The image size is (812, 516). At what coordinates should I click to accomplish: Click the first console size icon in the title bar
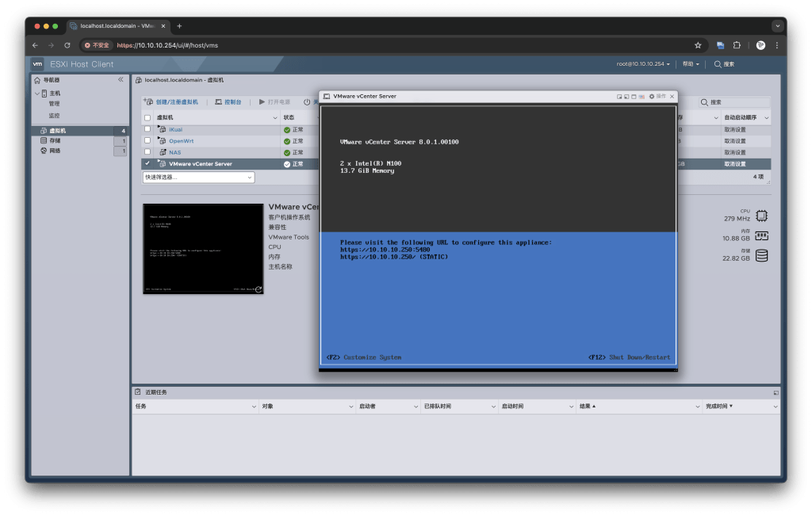[x=619, y=97]
